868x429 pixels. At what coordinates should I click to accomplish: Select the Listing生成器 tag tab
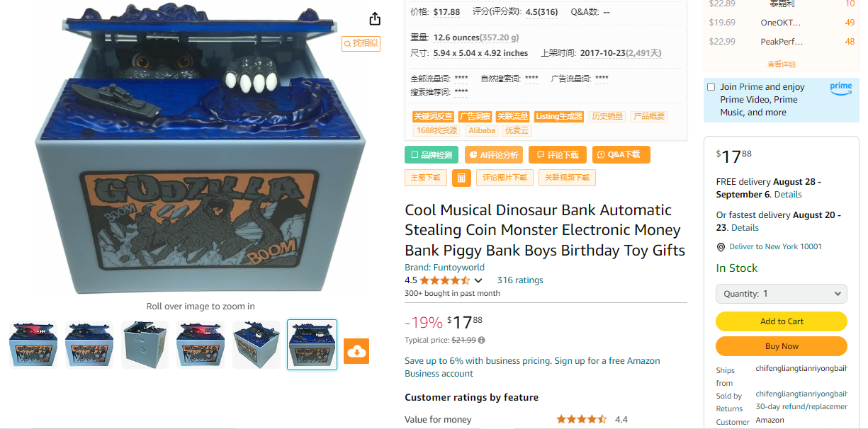click(559, 117)
